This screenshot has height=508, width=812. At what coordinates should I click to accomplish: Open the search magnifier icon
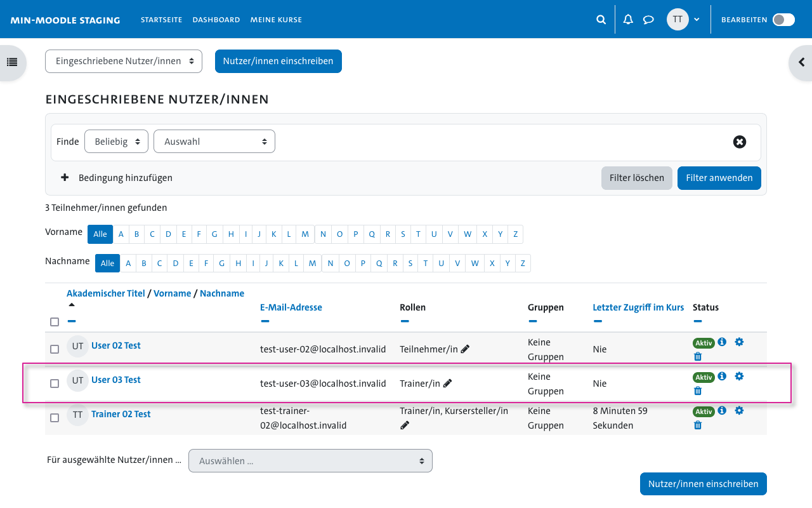601,20
